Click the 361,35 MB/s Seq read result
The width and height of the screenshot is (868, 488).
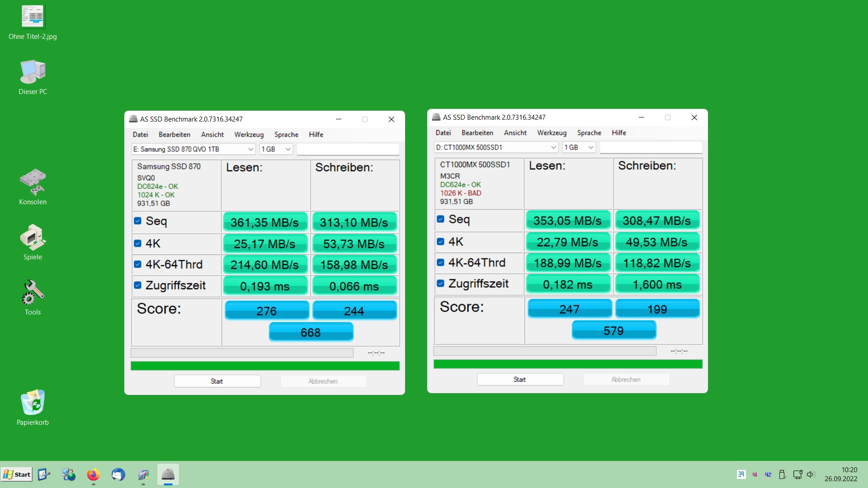(x=265, y=222)
